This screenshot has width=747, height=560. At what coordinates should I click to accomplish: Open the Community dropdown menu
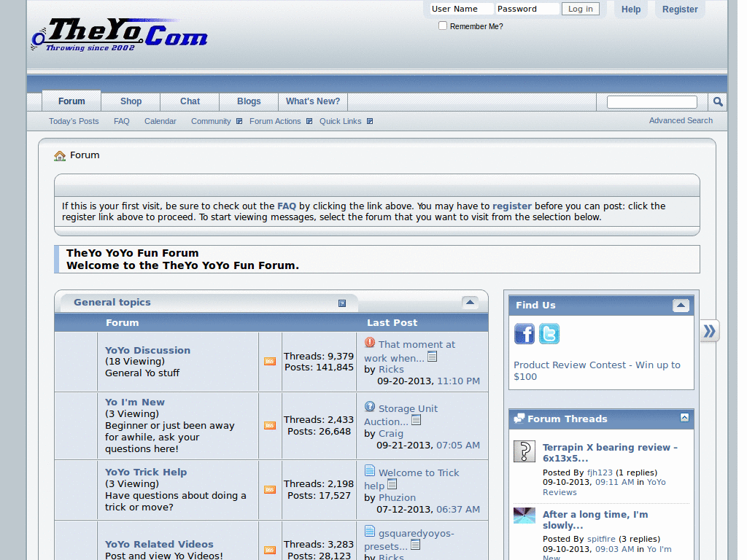[216, 122]
